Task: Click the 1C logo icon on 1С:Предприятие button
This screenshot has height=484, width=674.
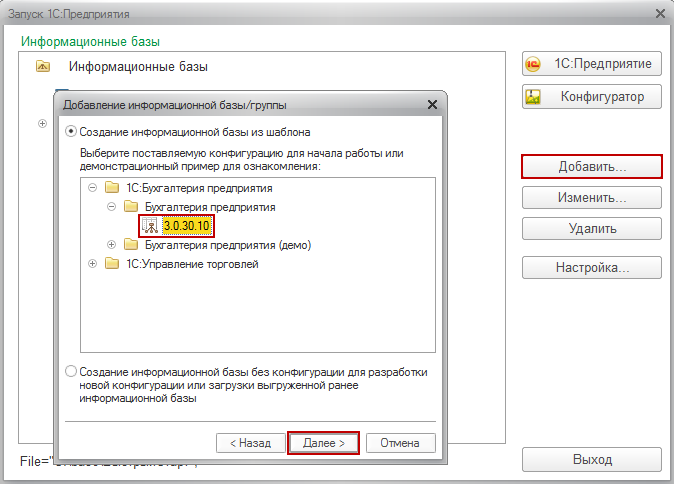Action: (x=533, y=64)
